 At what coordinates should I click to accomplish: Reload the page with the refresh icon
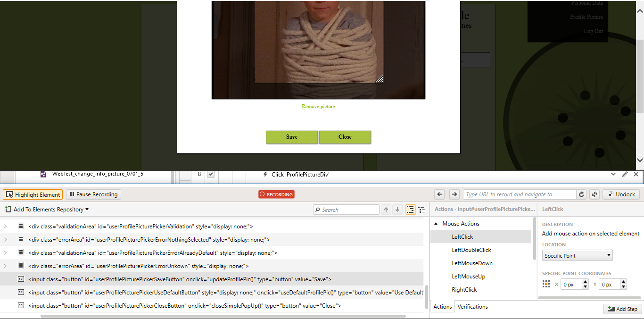582,194
